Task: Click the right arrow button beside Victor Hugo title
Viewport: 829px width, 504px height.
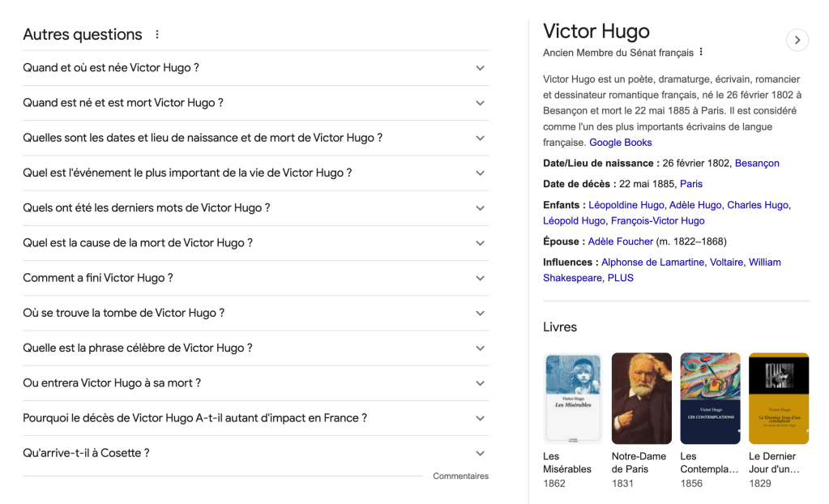Action: tap(797, 40)
